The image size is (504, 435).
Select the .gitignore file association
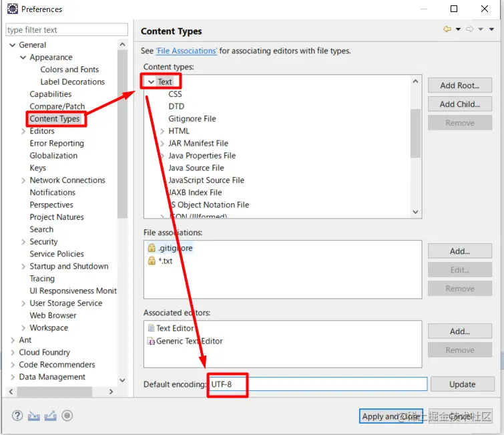[x=175, y=249]
